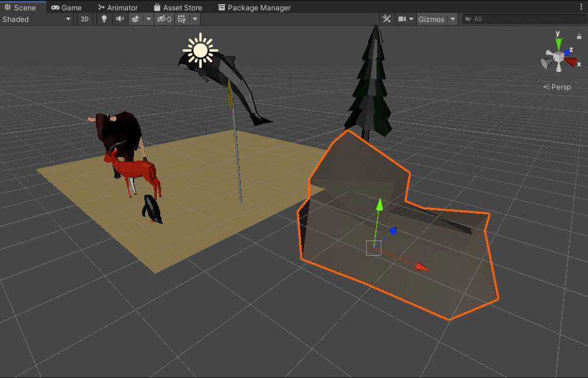Toggle scene lighting with lightbulb icon
The image size is (588, 378).
(104, 19)
